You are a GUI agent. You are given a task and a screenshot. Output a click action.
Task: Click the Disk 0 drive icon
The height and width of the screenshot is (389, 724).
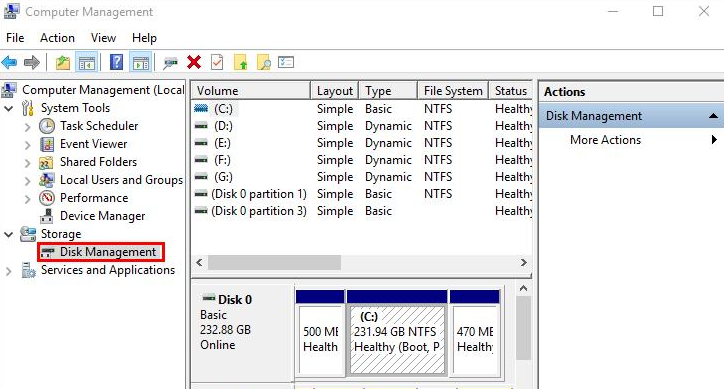point(209,298)
